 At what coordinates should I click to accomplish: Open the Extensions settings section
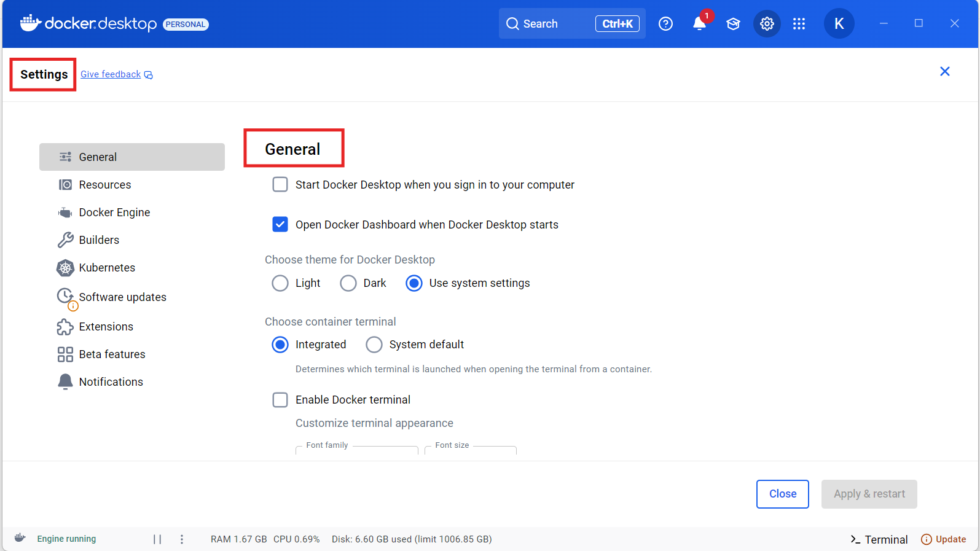[x=132, y=327]
